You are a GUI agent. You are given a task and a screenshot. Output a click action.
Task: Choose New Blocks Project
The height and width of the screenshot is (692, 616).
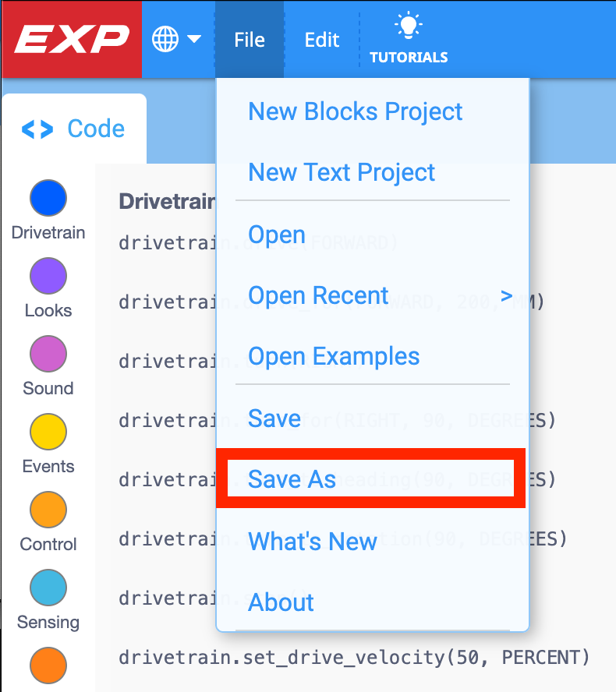(355, 111)
